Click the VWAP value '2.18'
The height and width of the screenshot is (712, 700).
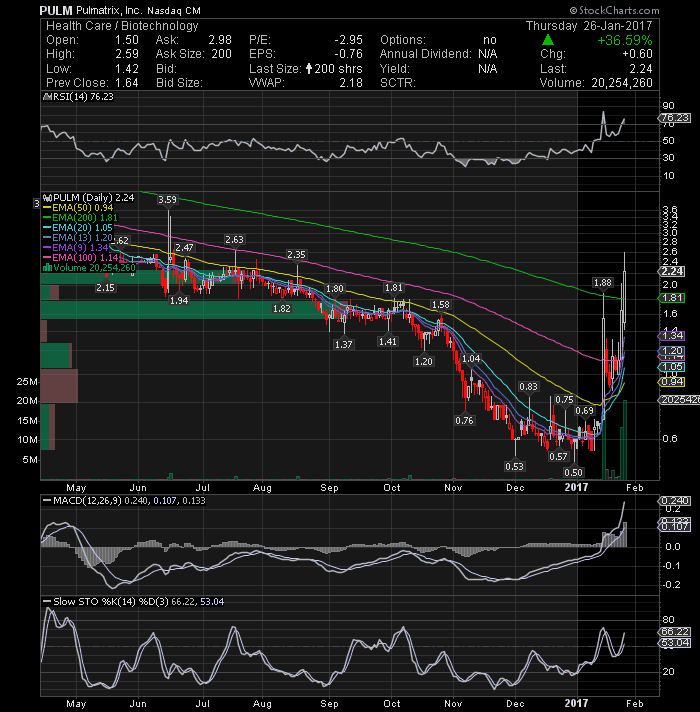(351, 83)
